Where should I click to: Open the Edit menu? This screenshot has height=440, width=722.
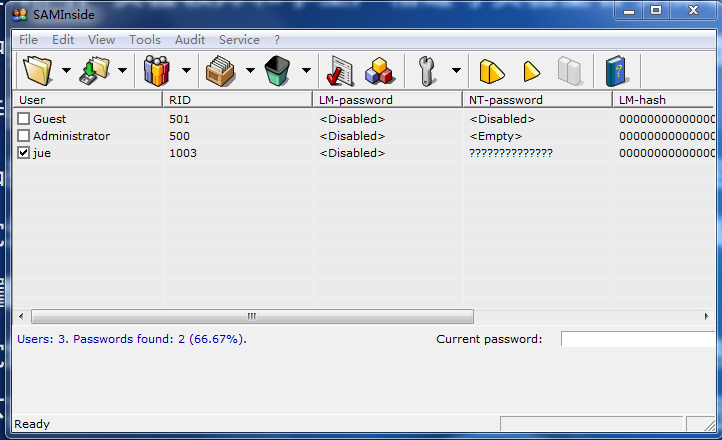click(x=63, y=40)
